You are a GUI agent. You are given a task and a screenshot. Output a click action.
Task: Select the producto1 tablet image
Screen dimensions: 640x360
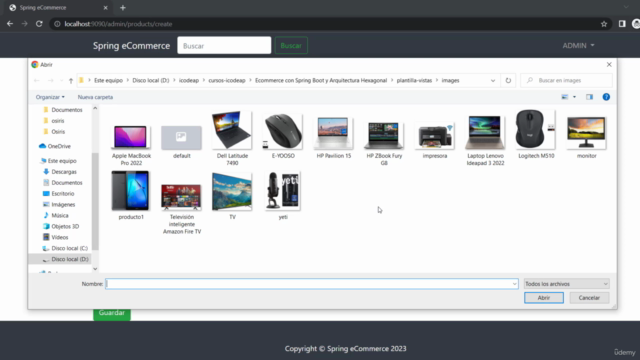click(131, 196)
